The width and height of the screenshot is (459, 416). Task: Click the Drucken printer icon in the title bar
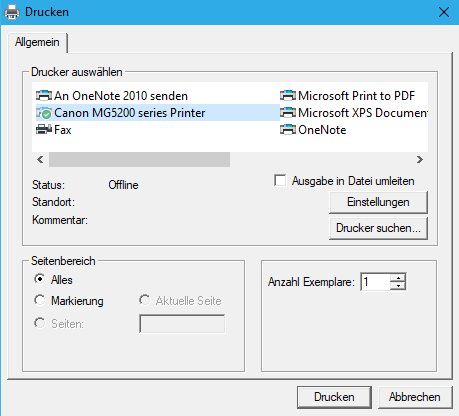point(12,12)
